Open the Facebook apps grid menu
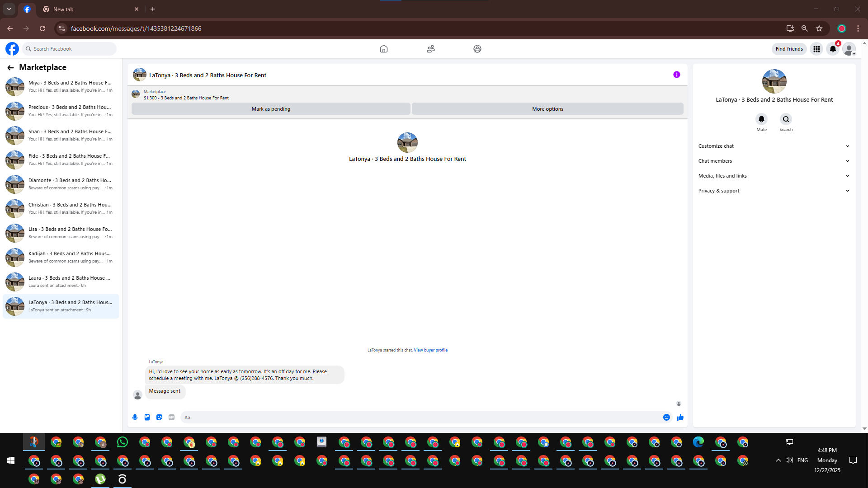This screenshot has width=868, height=488. tap(816, 49)
